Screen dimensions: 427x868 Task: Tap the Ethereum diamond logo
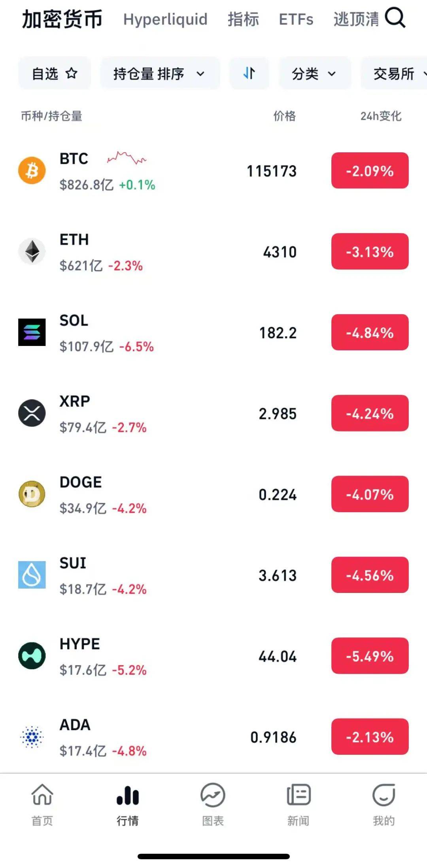[32, 251]
